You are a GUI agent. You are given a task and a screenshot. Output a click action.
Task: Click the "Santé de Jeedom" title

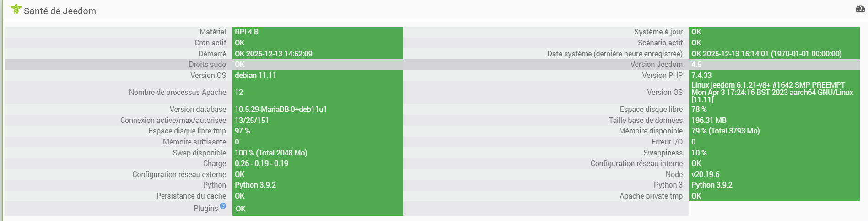point(59,11)
